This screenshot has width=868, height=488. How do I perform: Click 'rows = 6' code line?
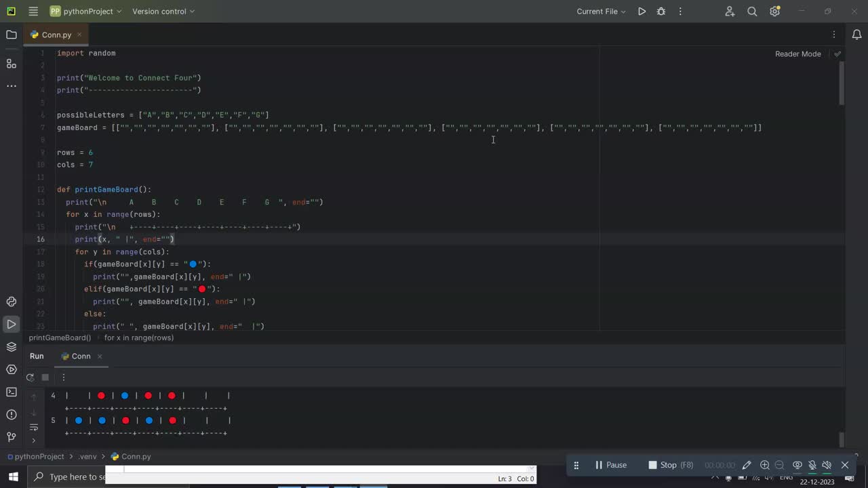click(x=75, y=152)
